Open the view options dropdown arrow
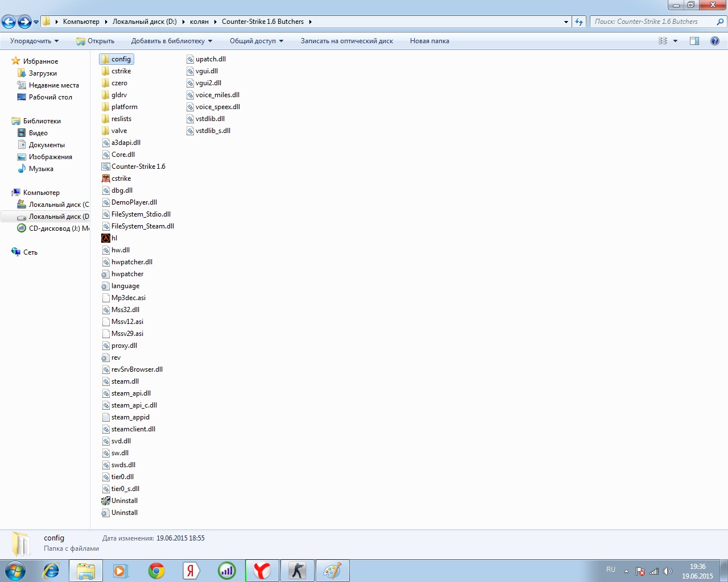The width and height of the screenshot is (728, 582). [x=675, y=41]
